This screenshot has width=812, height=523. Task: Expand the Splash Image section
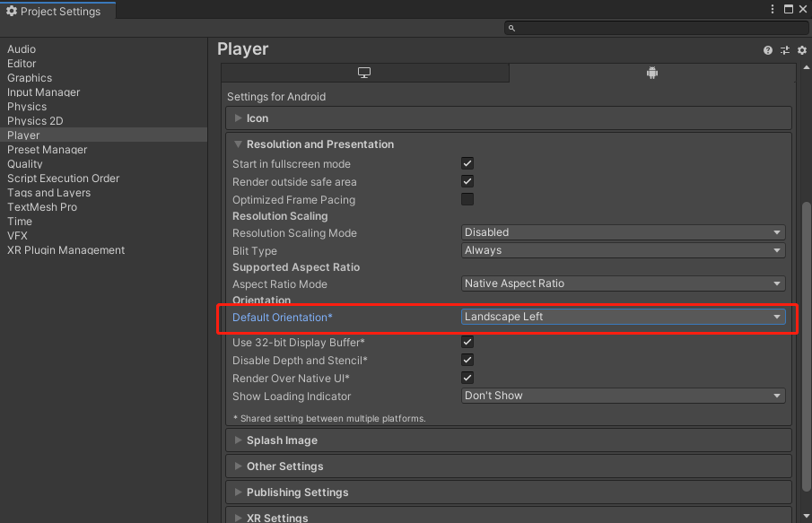point(509,440)
